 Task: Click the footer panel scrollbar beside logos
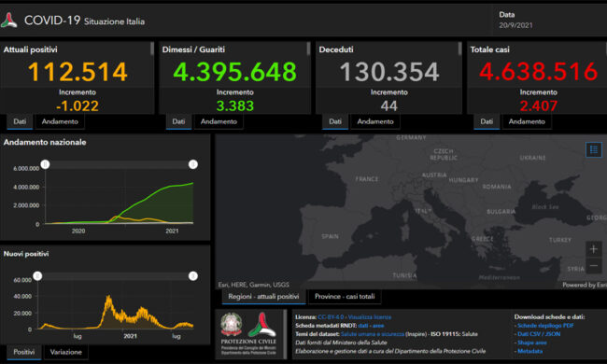286,334
